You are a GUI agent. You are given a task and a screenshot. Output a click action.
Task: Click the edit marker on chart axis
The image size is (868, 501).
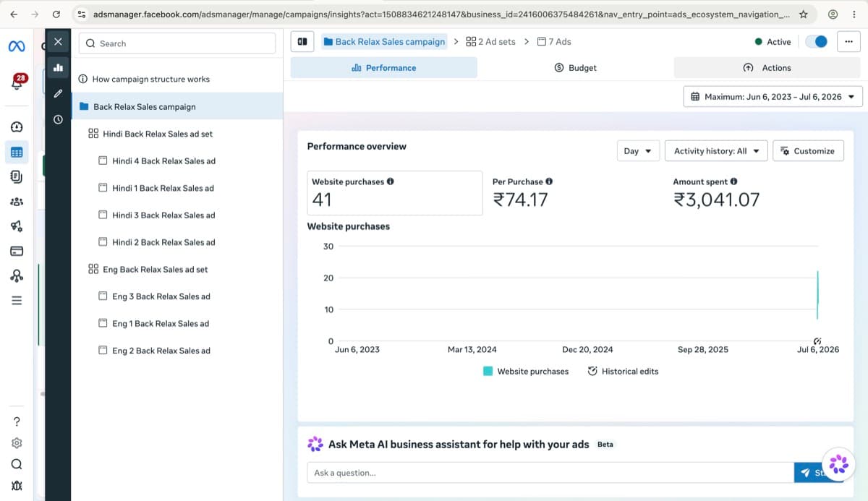click(817, 341)
